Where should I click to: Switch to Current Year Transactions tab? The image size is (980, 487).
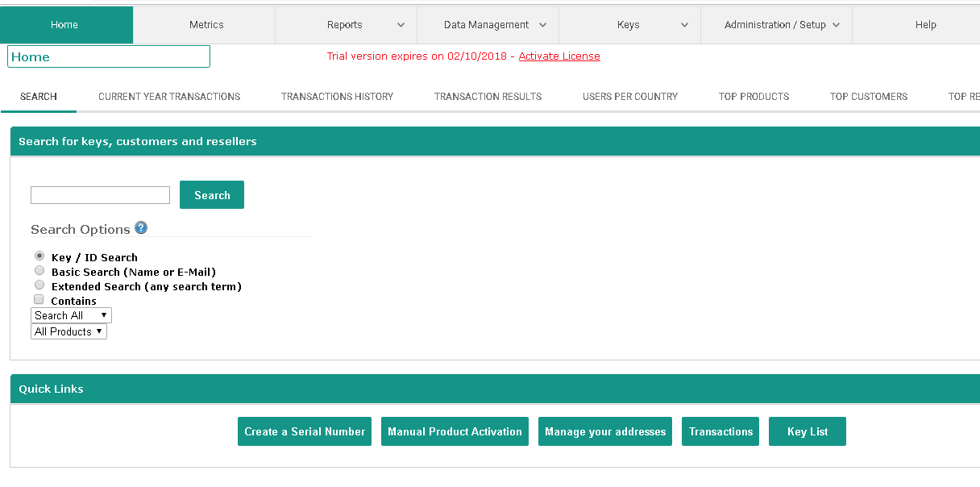click(169, 97)
